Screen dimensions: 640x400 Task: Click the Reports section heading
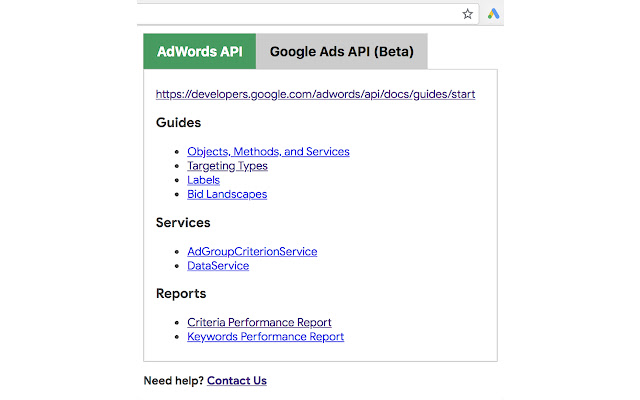(181, 294)
